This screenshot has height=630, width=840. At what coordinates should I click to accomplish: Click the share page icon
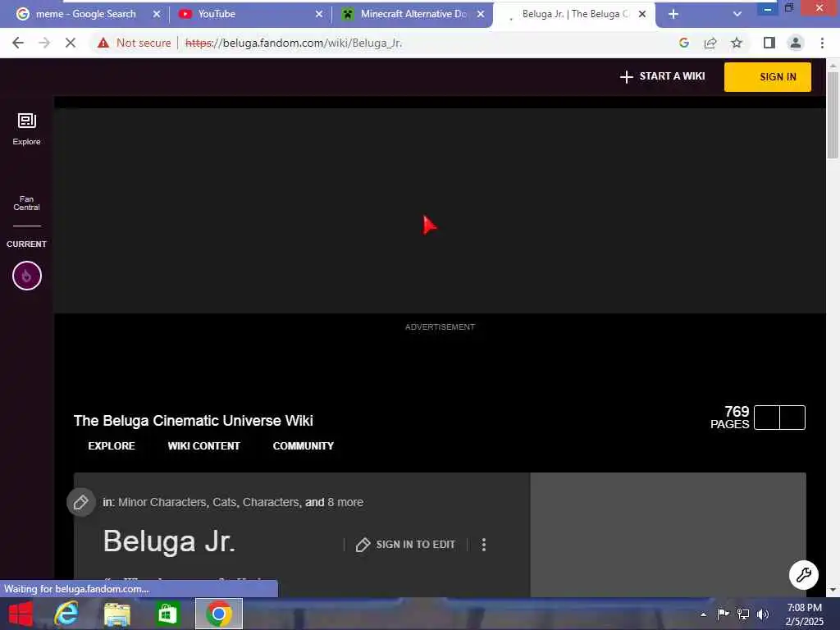[x=710, y=43]
